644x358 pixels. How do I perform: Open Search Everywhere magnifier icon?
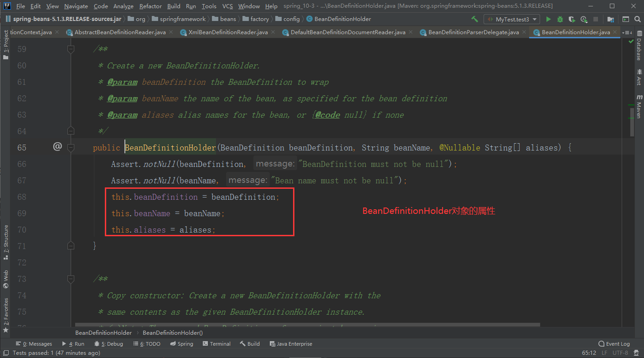pos(637,19)
